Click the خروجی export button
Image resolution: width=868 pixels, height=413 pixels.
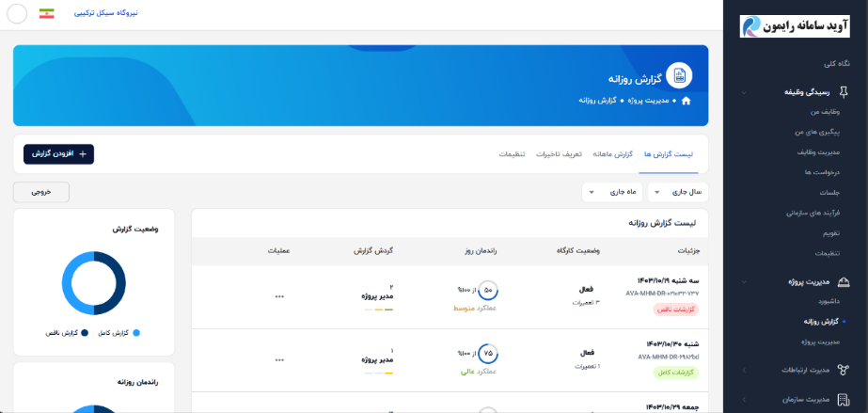41,192
